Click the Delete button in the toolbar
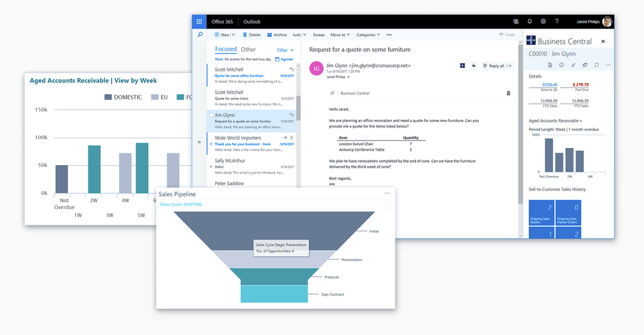The height and width of the screenshot is (335, 644). 251,34
